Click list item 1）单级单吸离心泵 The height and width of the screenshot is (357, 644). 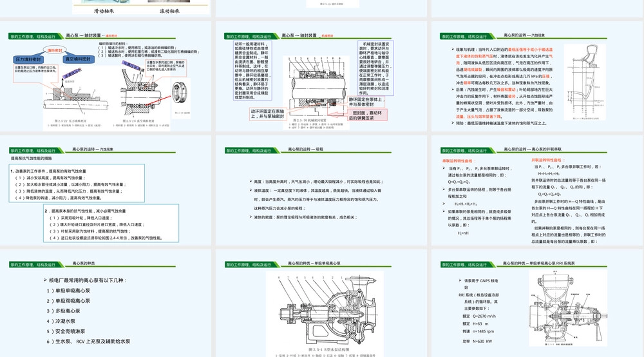(68, 291)
